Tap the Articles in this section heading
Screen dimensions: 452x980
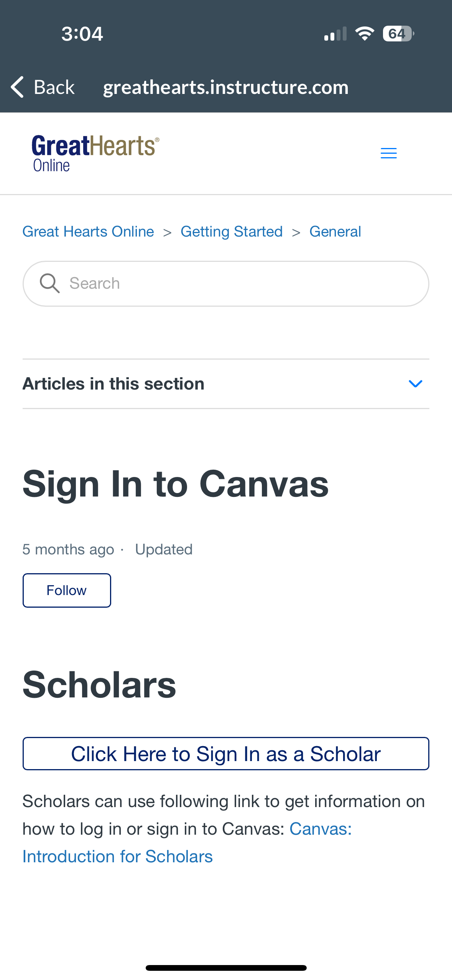tap(113, 384)
